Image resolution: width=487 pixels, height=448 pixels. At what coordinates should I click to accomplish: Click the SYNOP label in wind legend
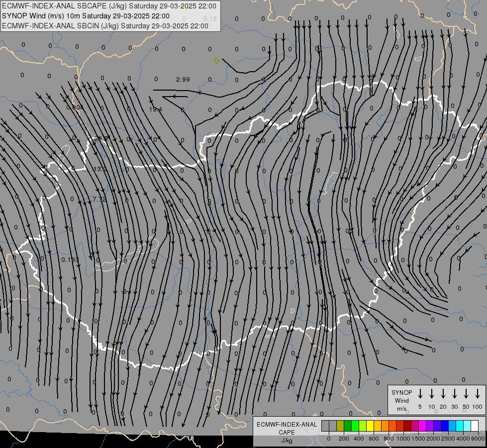[x=401, y=392]
